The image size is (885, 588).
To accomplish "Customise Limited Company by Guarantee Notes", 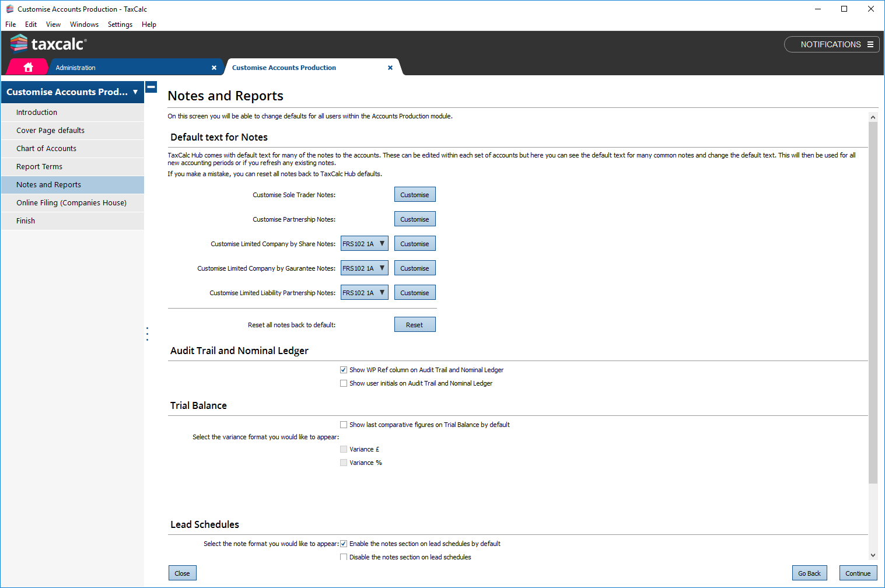I will pyautogui.click(x=415, y=268).
